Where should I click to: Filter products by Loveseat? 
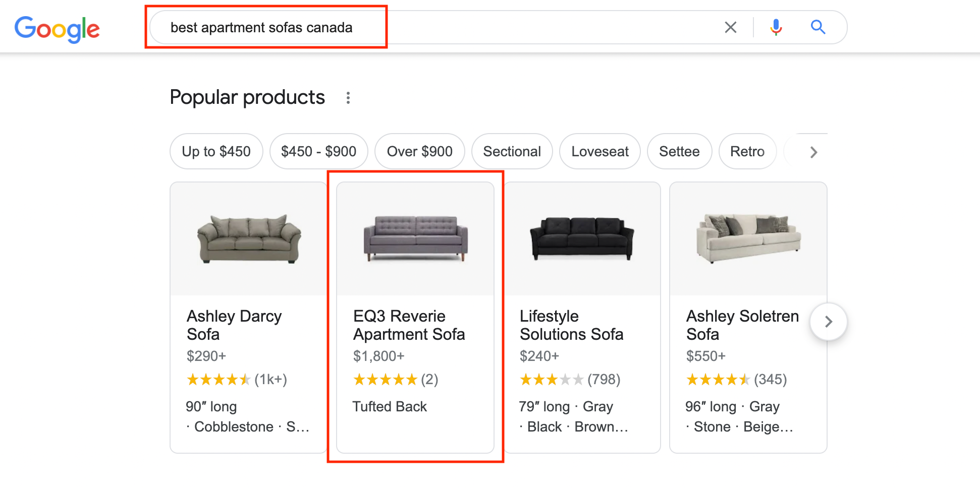click(x=600, y=151)
